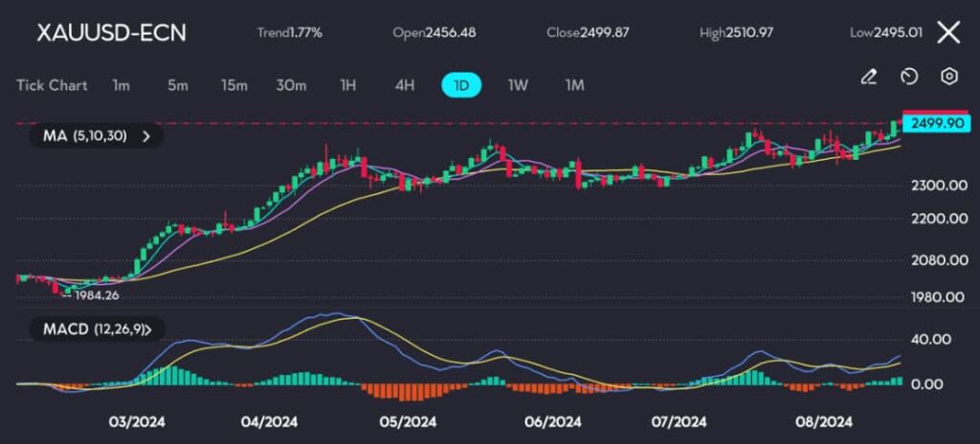Image resolution: width=980 pixels, height=444 pixels.
Task: Click the XAUUSD-ECN symbol title
Action: (111, 33)
